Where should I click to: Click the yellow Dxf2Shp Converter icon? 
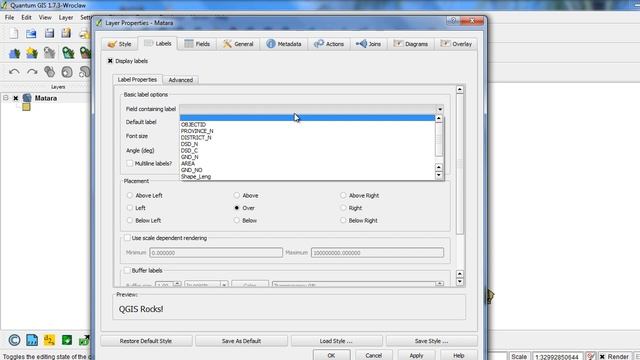click(x=49, y=340)
